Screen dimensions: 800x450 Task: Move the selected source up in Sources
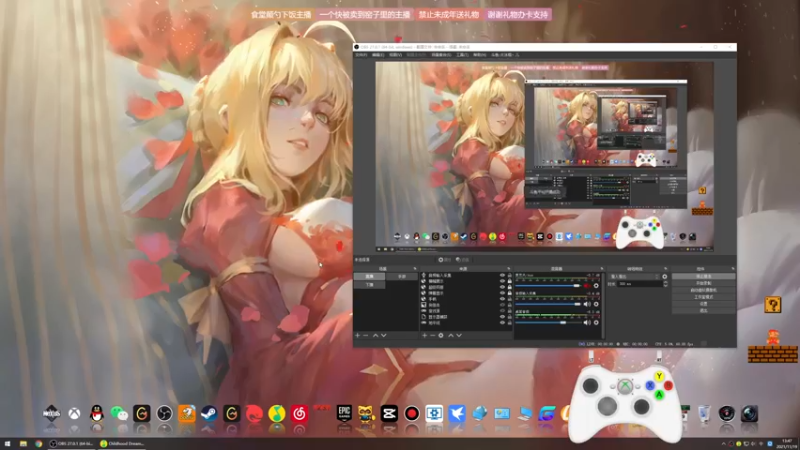(x=451, y=335)
